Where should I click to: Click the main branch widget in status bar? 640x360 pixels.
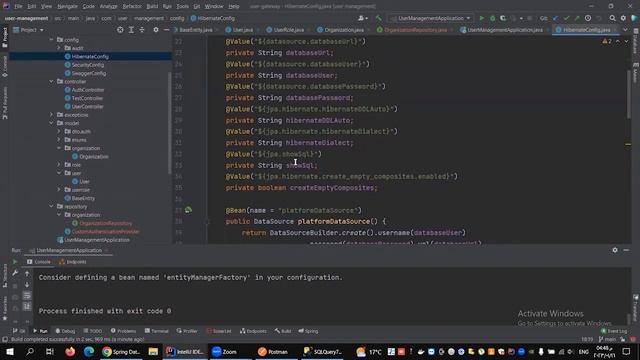point(607,339)
